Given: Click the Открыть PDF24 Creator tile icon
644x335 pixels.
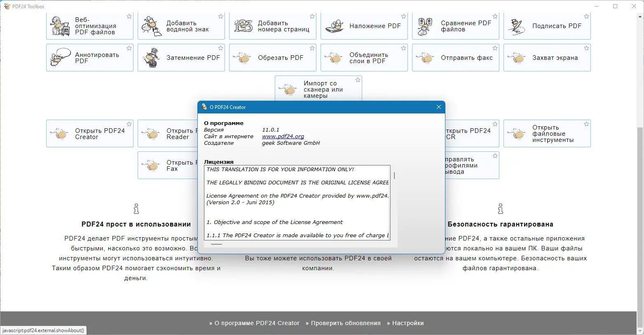Looking at the screenshot, I should pos(59,134).
